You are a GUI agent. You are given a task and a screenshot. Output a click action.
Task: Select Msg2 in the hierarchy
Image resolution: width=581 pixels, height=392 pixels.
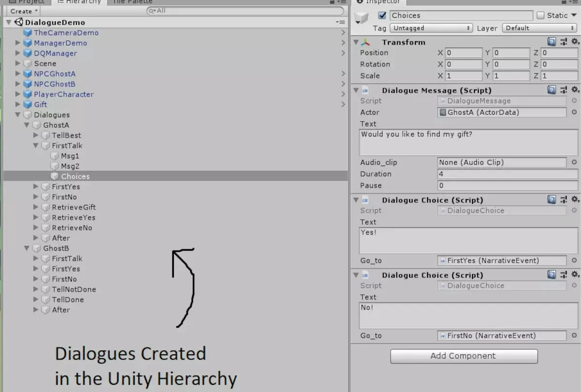(x=70, y=166)
